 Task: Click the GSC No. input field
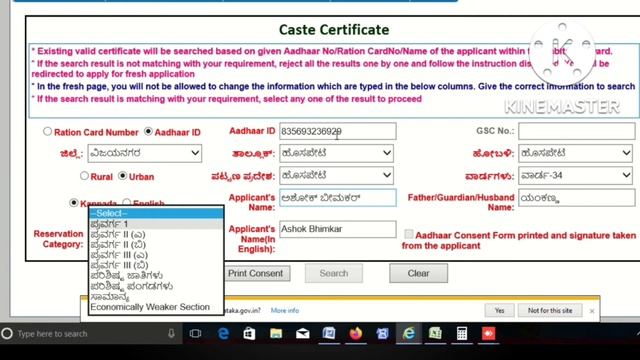tap(576, 131)
